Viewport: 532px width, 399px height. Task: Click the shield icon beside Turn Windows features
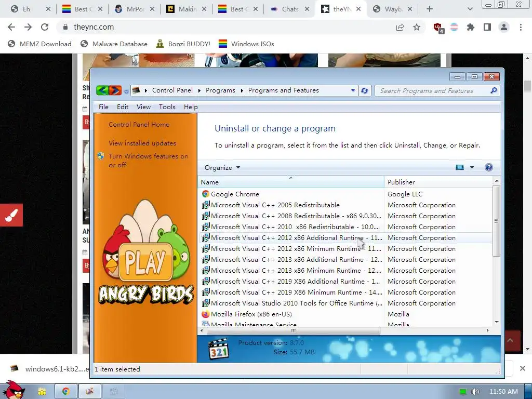(x=101, y=156)
